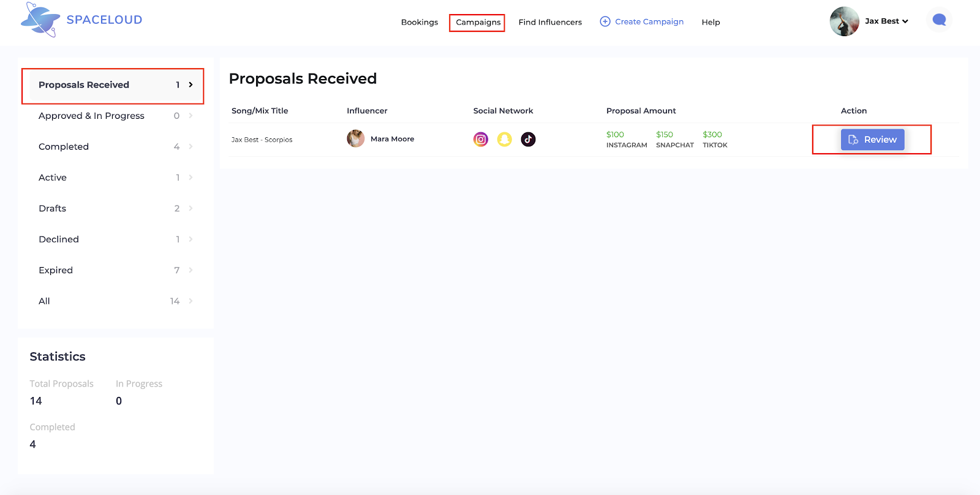Expand the Active list chevron
Viewport: 980px width, 495px height.
[x=190, y=178]
